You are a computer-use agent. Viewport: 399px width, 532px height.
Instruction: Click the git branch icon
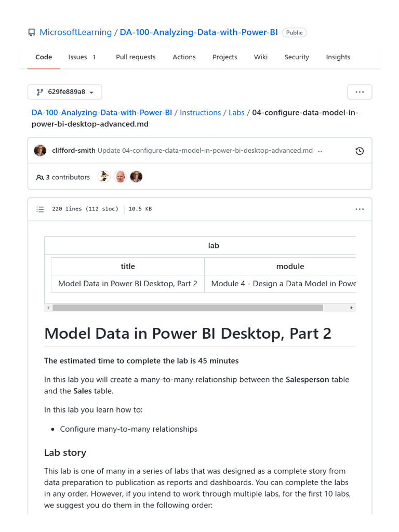pyautogui.click(x=40, y=92)
